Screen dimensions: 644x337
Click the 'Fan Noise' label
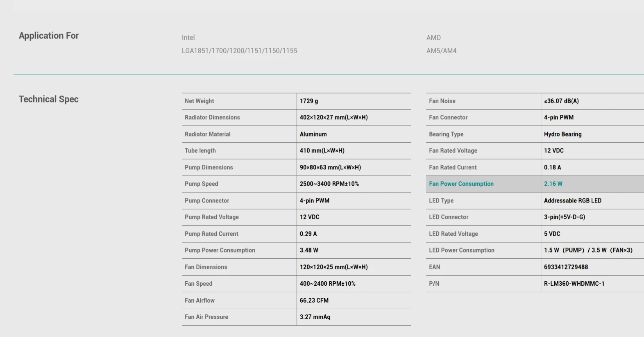(442, 101)
